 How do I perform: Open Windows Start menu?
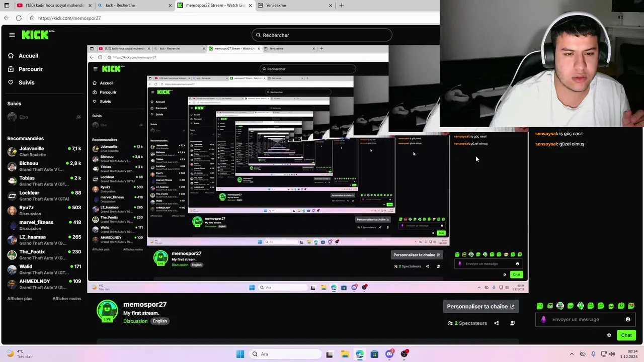240,354
